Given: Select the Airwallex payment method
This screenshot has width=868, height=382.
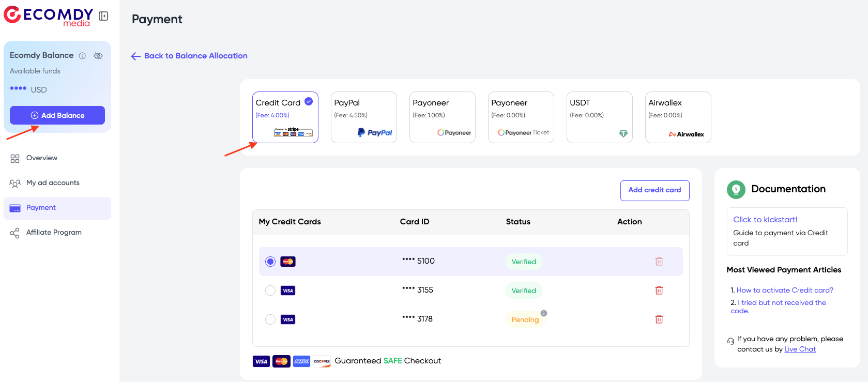Looking at the screenshot, I should (678, 117).
